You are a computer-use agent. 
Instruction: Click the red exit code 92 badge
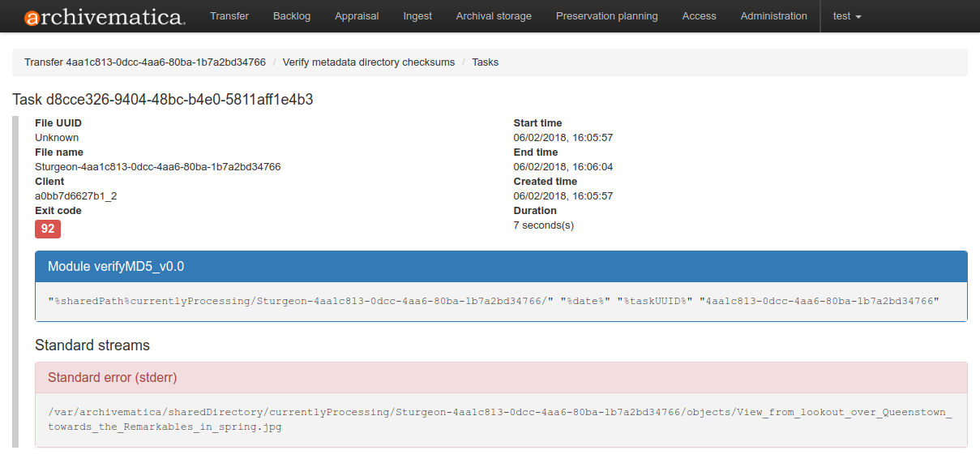coord(48,229)
